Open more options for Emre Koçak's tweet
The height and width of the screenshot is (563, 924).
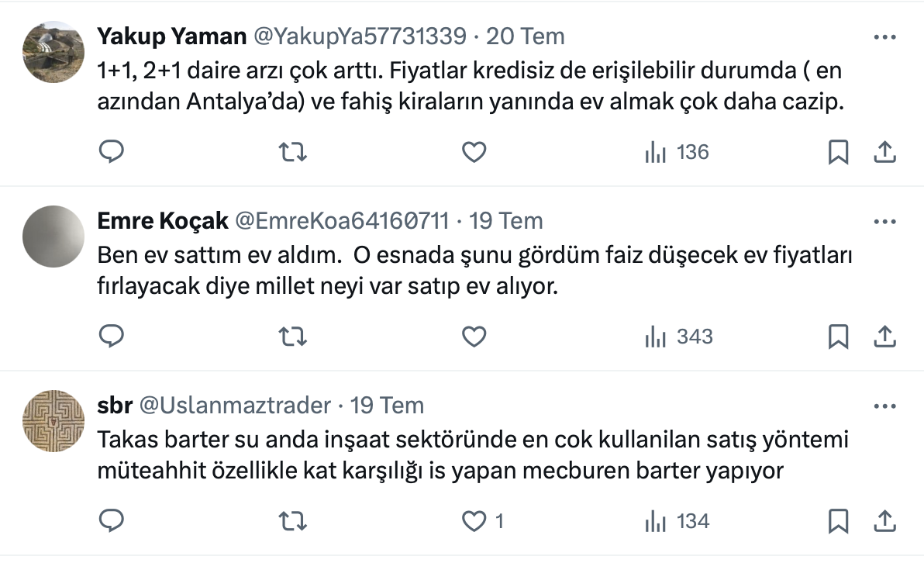(884, 221)
